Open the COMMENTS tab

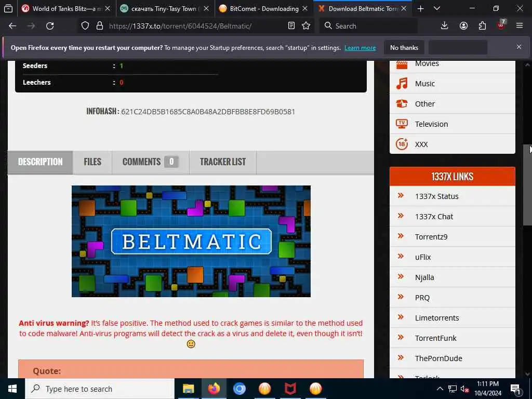(151, 162)
